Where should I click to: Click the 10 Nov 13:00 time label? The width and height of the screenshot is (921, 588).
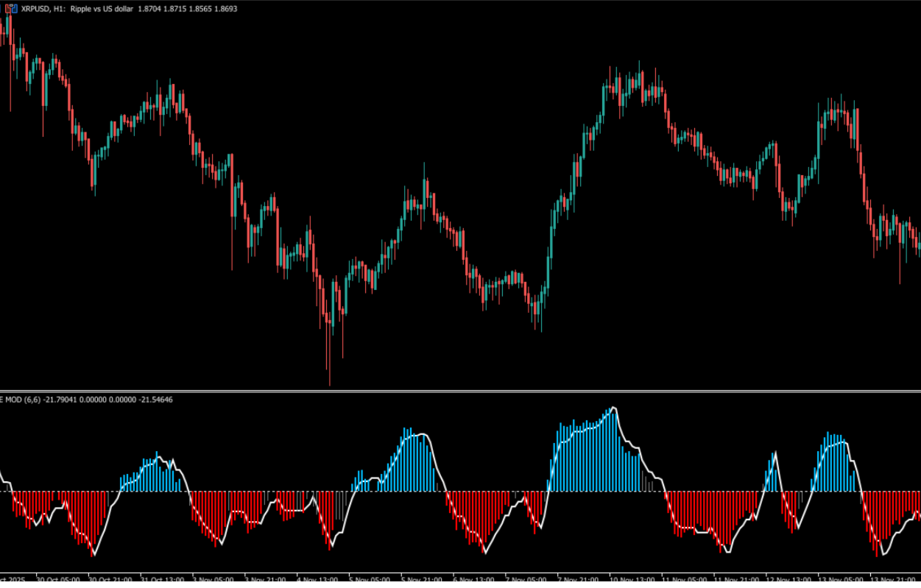[632, 581]
